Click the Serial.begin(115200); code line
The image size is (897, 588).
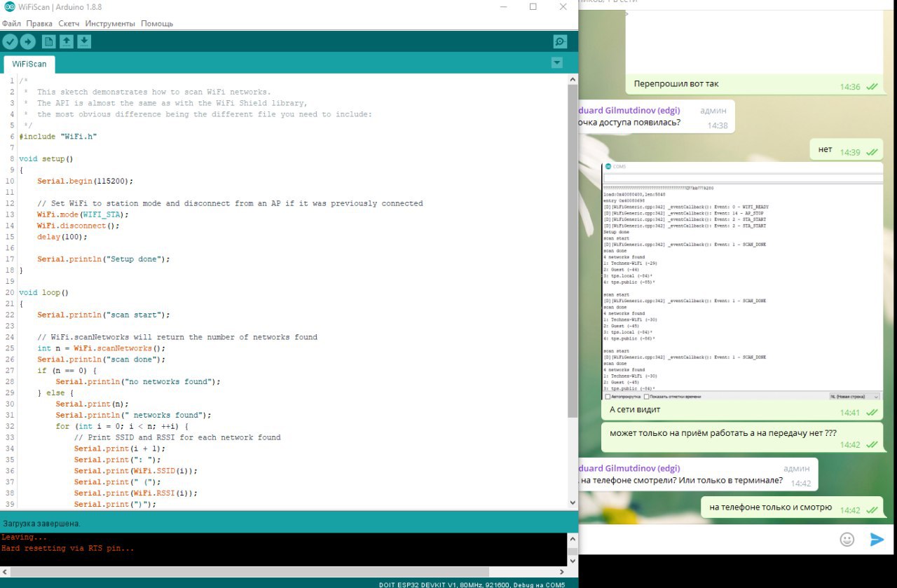coord(85,181)
